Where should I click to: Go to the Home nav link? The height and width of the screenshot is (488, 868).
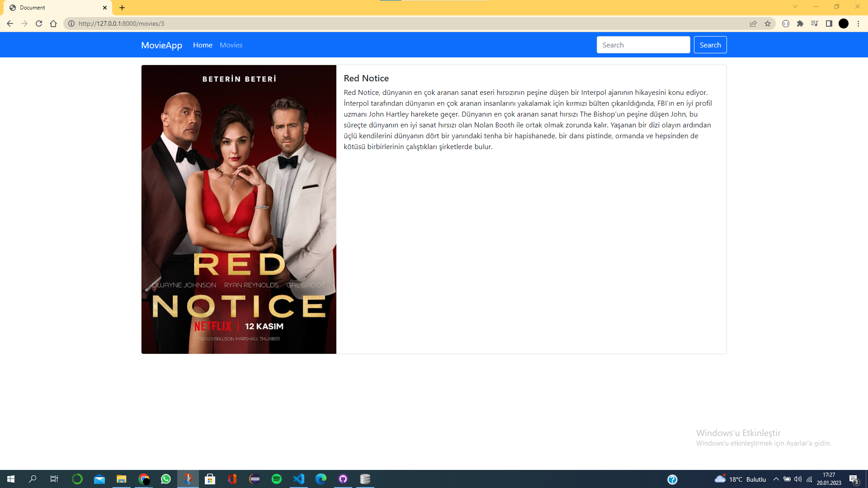[203, 45]
